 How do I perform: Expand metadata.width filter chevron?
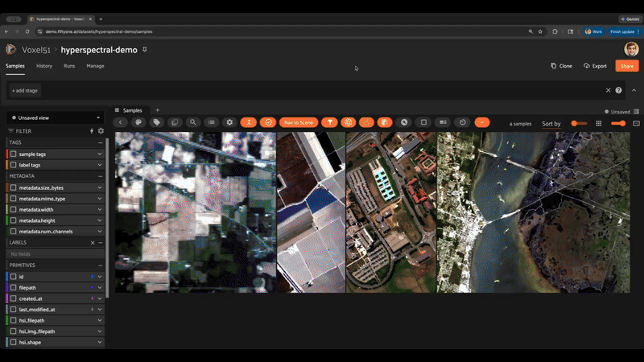click(99, 209)
